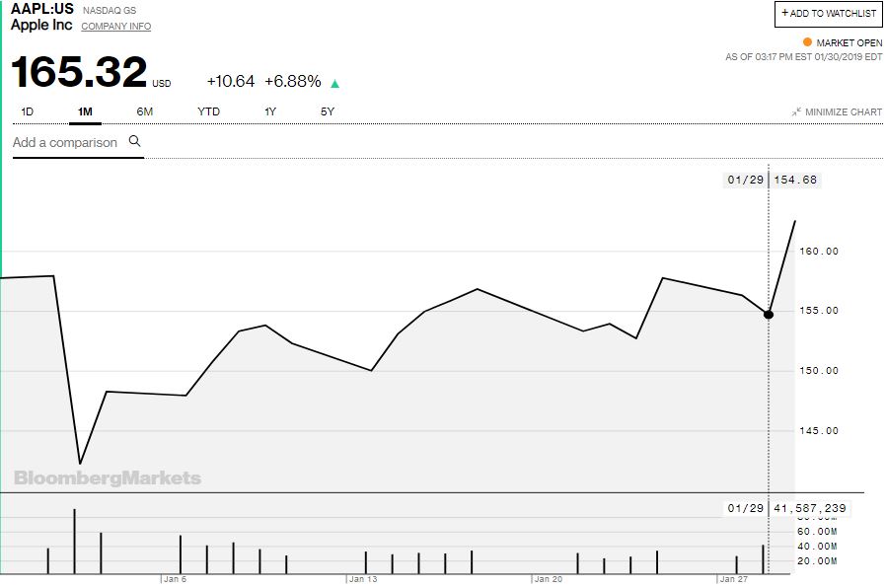Click the +10.64 price change value
Viewport: 886px width, 588px height.
(x=231, y=81)
